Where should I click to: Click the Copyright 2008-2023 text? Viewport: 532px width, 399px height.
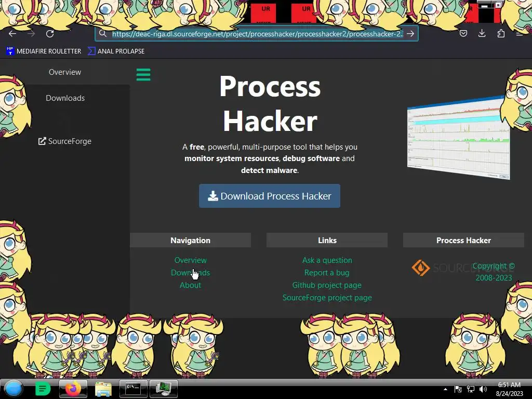[494, 272]
